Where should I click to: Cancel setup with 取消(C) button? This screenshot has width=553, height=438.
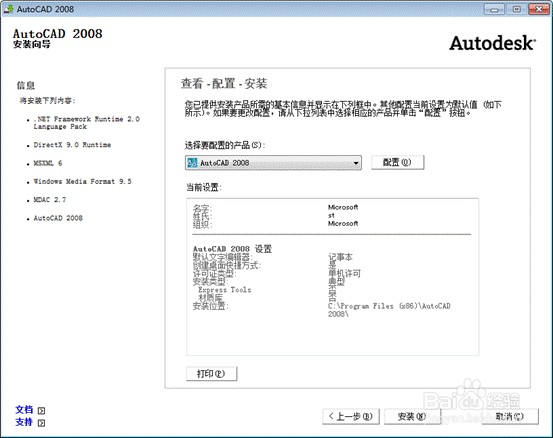point(510,416)
